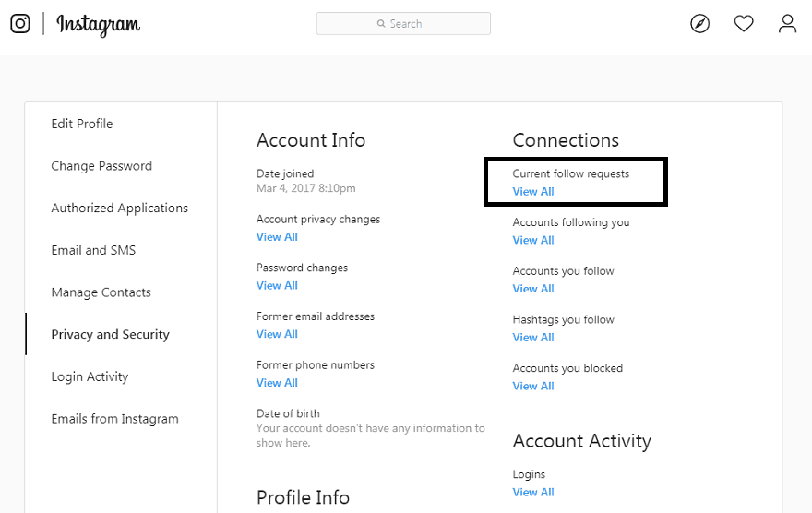Viewport: 812px width, 513px height.
Task: Open Authorized Applications settings
Action: click(120, 209)
